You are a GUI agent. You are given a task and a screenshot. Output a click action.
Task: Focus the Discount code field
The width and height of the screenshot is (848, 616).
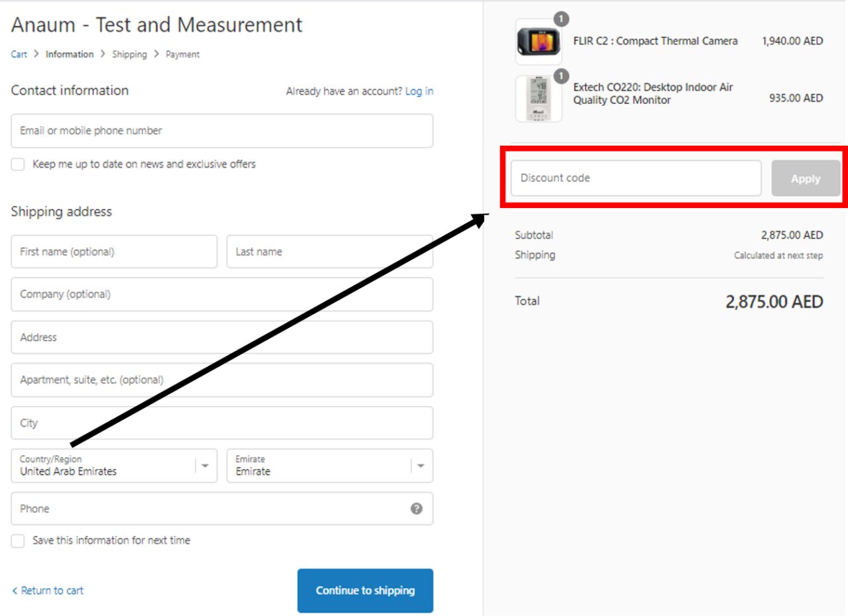(636, 178)
